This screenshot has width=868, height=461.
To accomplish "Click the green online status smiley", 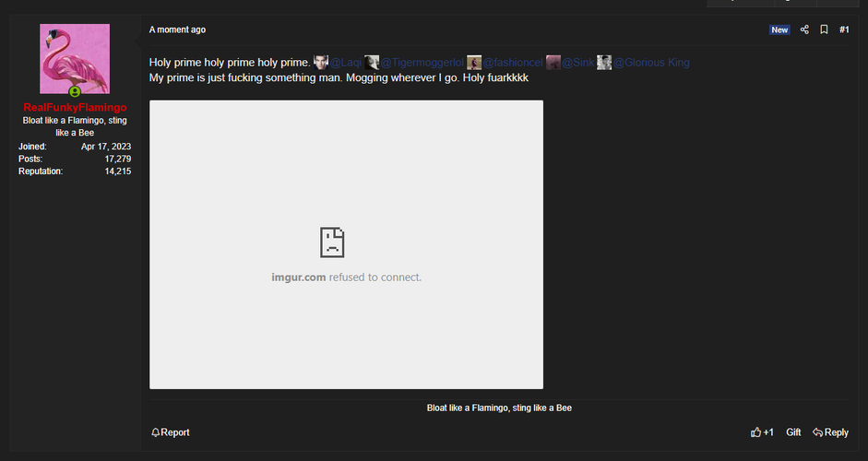I will pyautogui.click(x=75, y=92).
